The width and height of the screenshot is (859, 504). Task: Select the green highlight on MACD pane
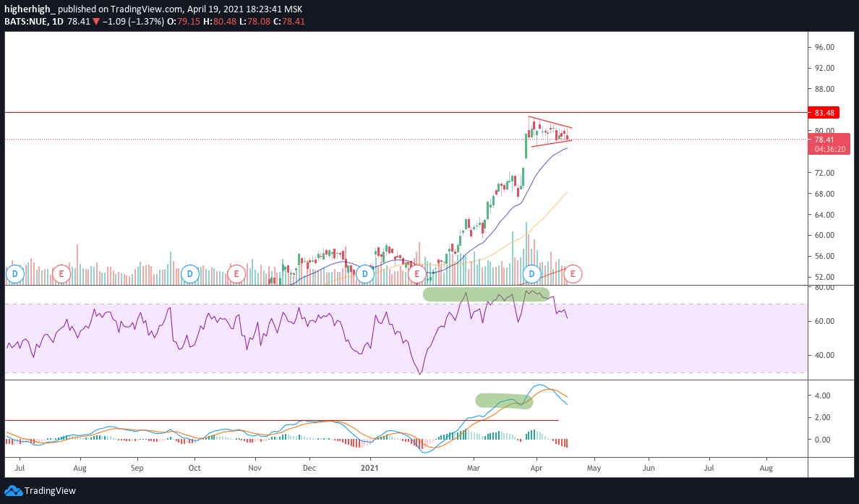[x=504, y=401]
